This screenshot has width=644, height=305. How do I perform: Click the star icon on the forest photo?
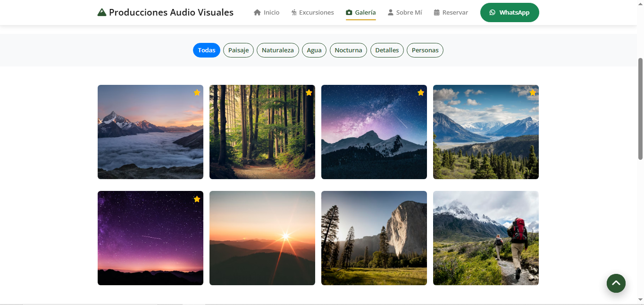click(x=309, y=93)
